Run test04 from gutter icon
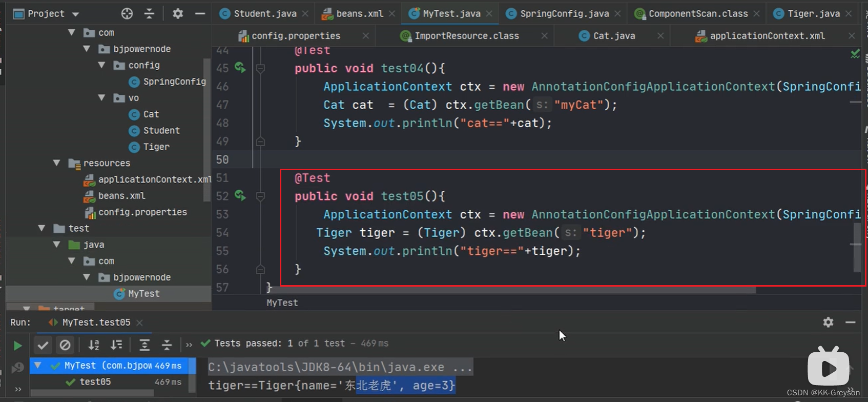Image resolution: width=868 pixels, height=402 pixels. tap(240, 67)
